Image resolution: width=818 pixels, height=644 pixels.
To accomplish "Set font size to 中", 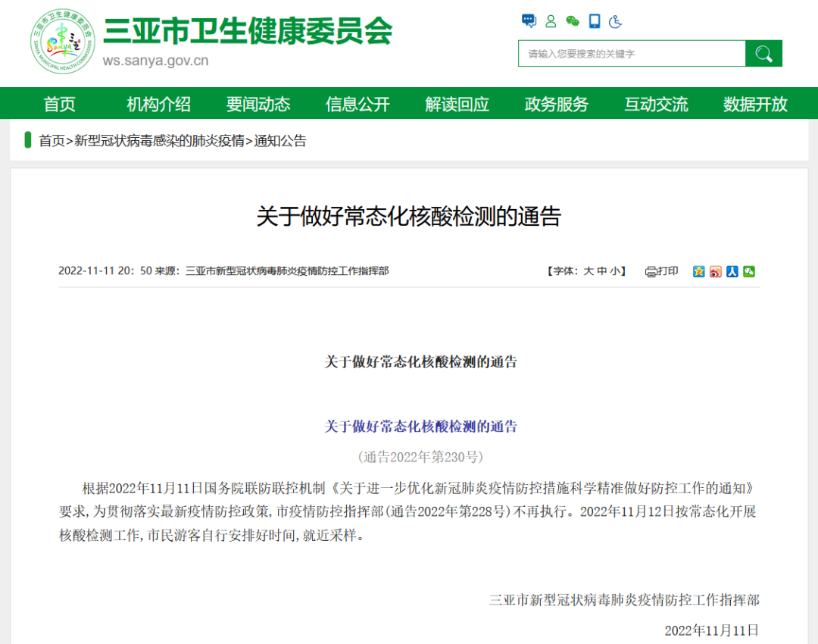I will (x=601, y=270).
